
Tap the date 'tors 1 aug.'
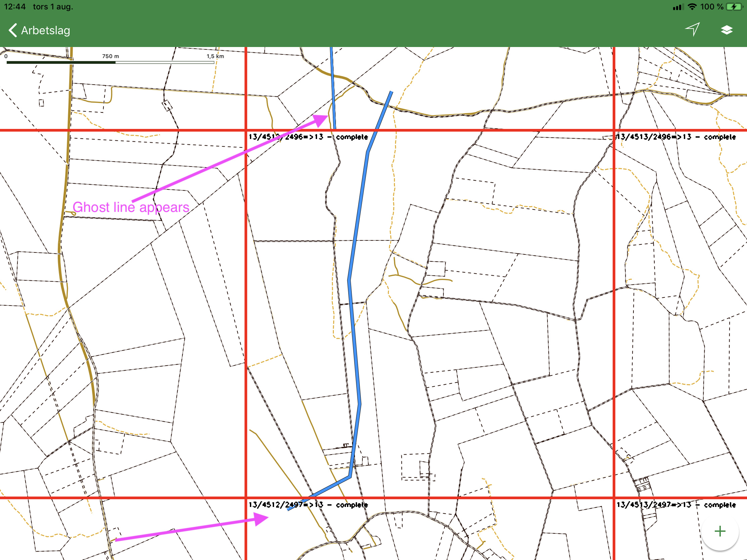[53, 7]
